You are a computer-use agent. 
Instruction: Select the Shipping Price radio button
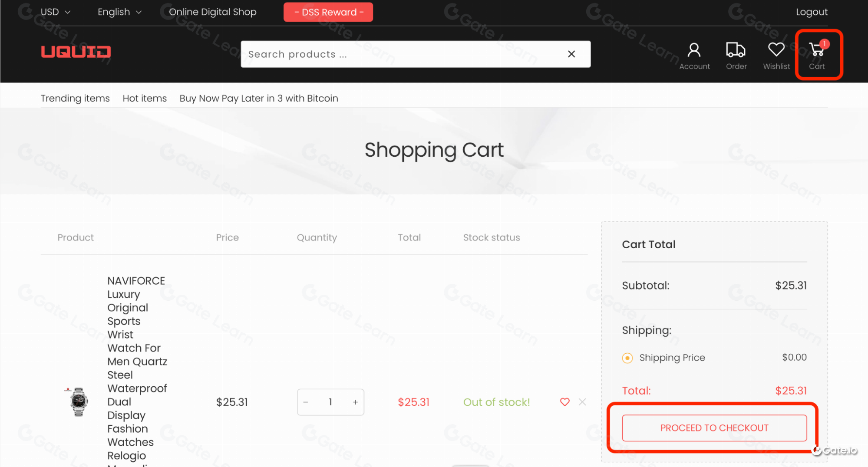(x=627, y=358)
